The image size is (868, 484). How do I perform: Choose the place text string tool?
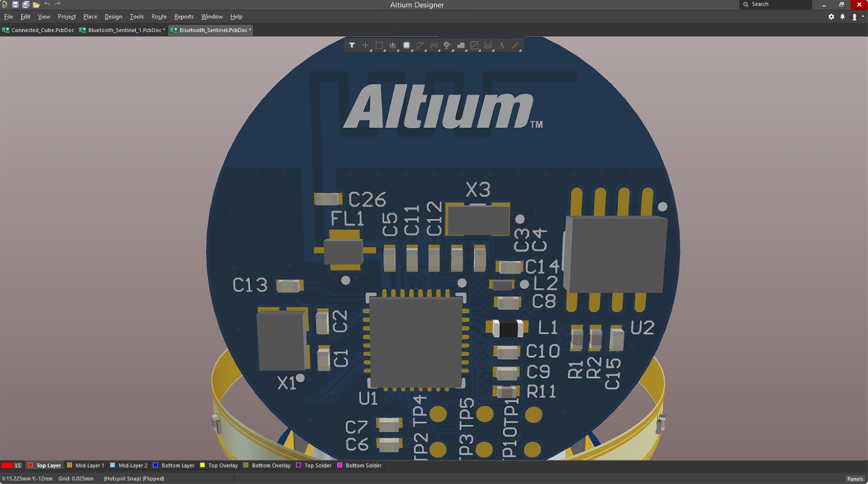click(x=501, y=45)
